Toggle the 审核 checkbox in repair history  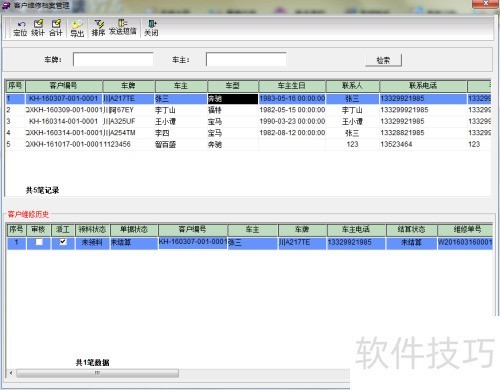click(39, 242)
